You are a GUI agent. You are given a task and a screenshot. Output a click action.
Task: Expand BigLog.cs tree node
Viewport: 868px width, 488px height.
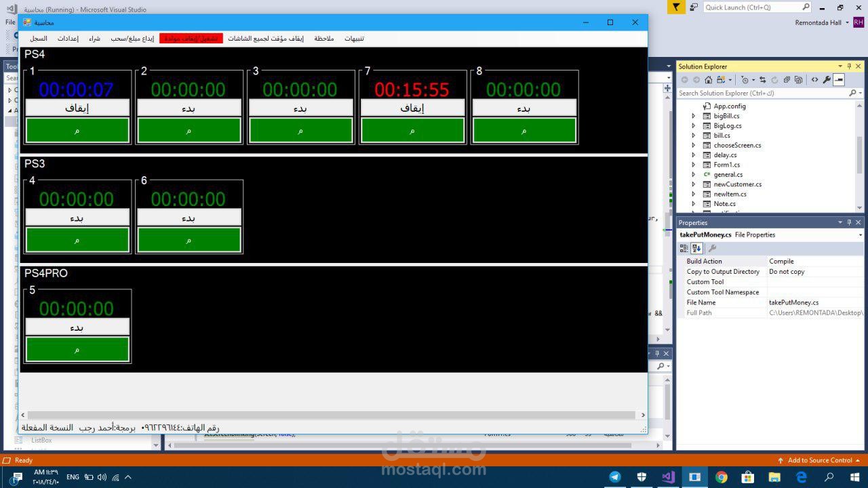693,125
